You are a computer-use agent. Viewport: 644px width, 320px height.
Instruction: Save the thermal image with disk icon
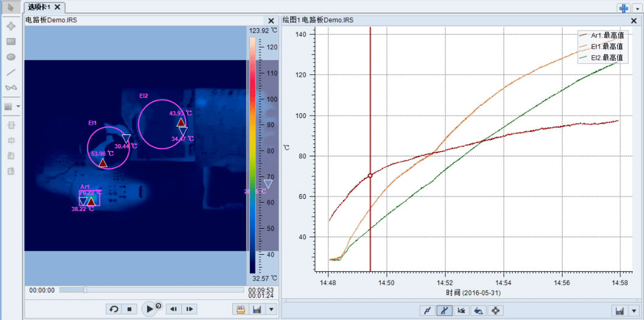[x=257, y=309]
